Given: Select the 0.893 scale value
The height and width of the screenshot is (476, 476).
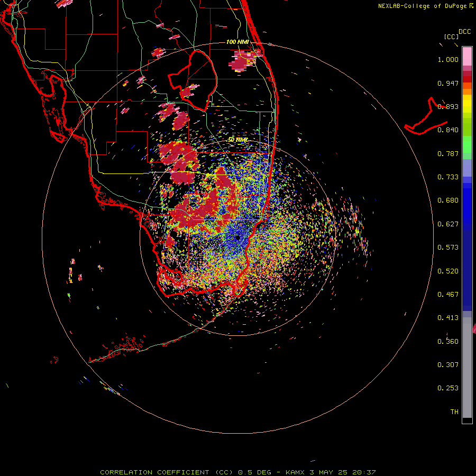Looking at the screenshot, I should [x=448, y=106].
